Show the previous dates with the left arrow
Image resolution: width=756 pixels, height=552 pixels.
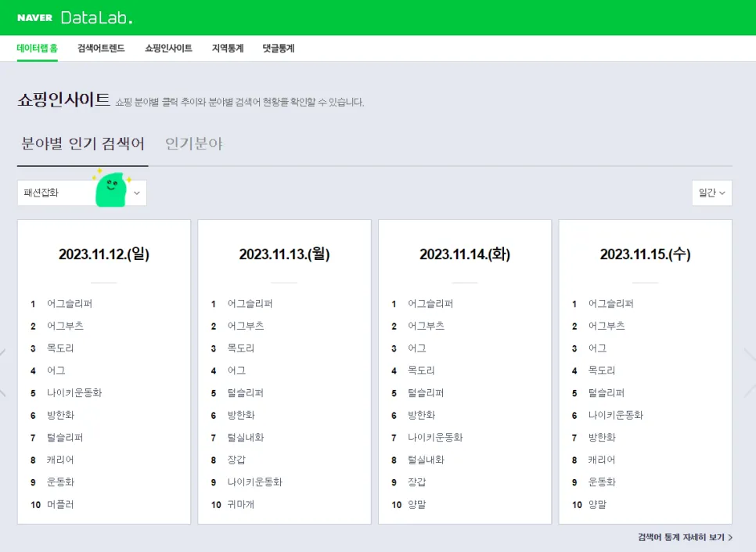(2, 374)
